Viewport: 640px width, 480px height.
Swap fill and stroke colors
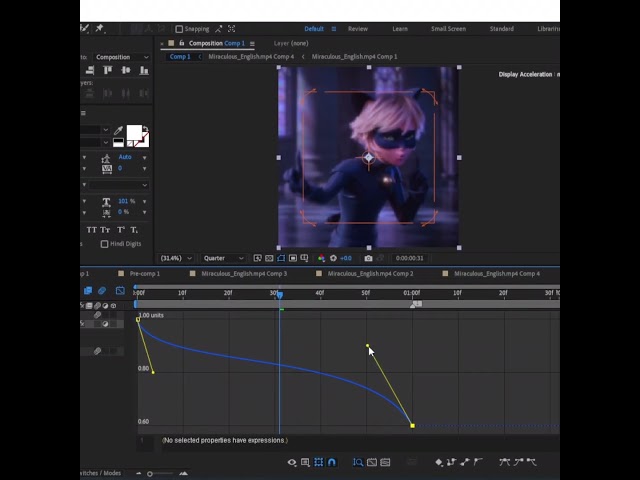click(x=146, y=129)
